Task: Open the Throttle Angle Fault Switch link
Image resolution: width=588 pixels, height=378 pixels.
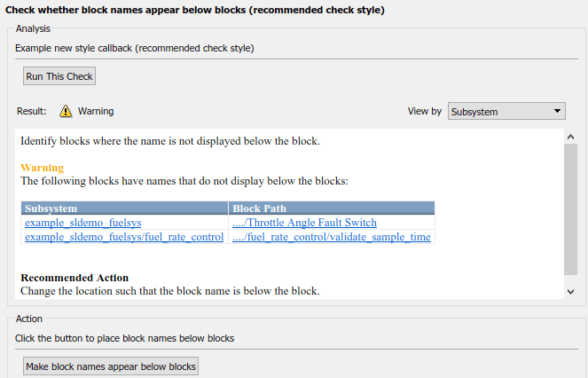Action: coord(304,223)
